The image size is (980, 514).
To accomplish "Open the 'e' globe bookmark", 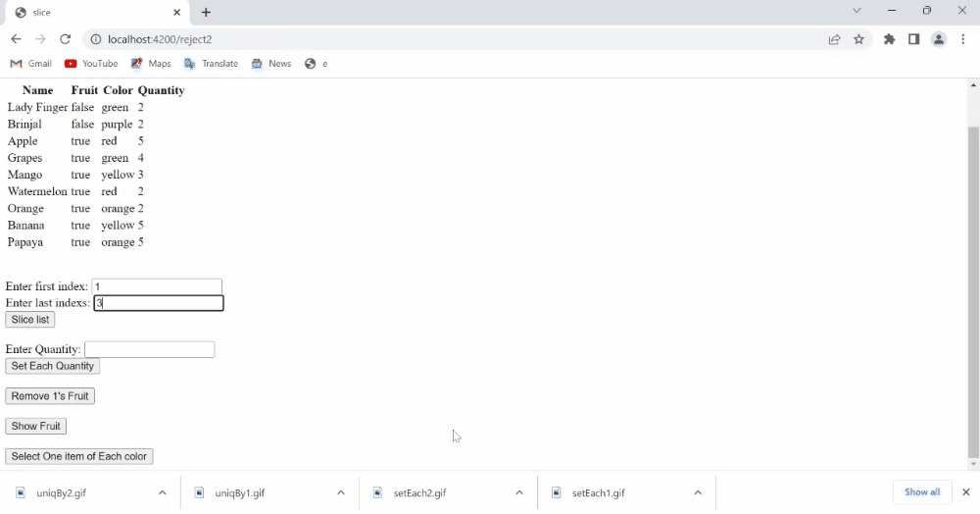I will point(317,63).
